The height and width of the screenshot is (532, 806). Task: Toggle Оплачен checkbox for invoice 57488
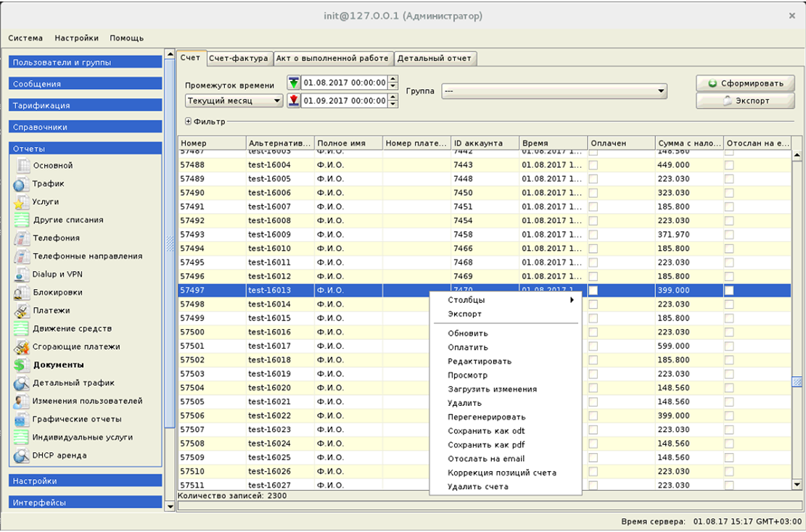593,165
